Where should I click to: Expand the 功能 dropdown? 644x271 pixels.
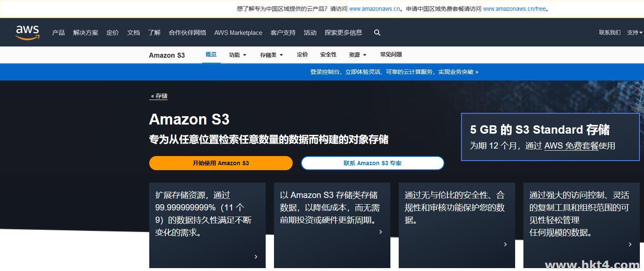[x=237, y=55]
